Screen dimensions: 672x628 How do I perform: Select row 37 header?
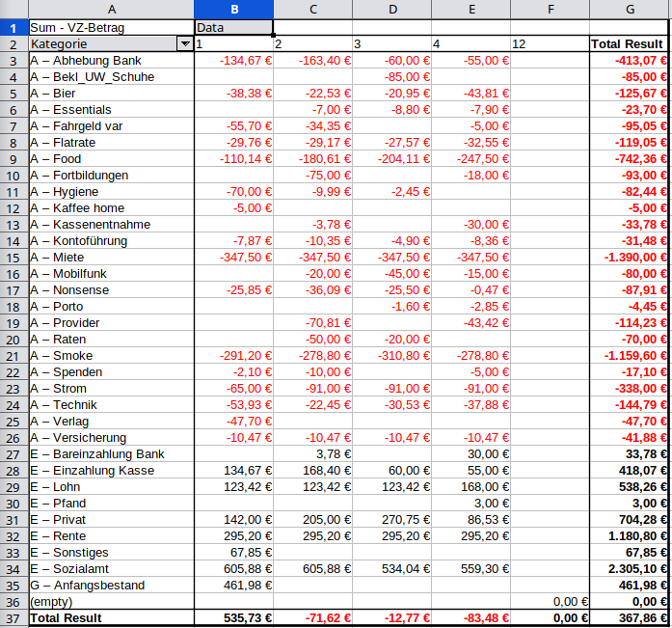pyautogui.click(x=13, y=617)
